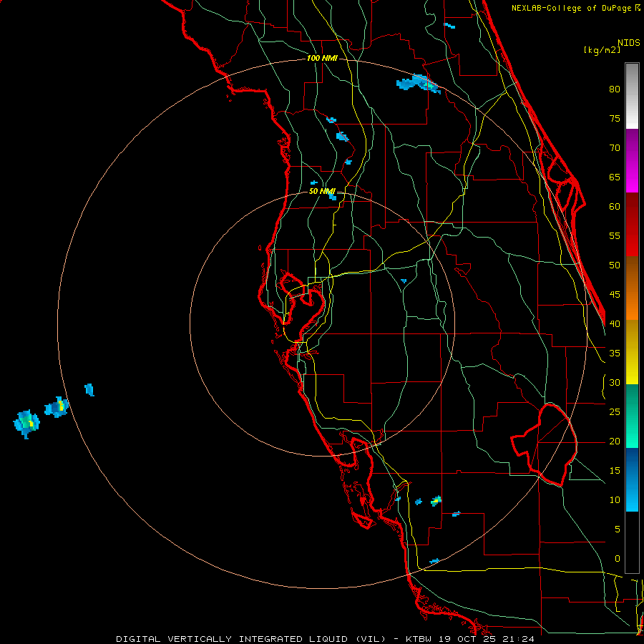This screenshot has width=644, height=644.
Task: Click the 10 value on color scale
Action: coord(615,500)
